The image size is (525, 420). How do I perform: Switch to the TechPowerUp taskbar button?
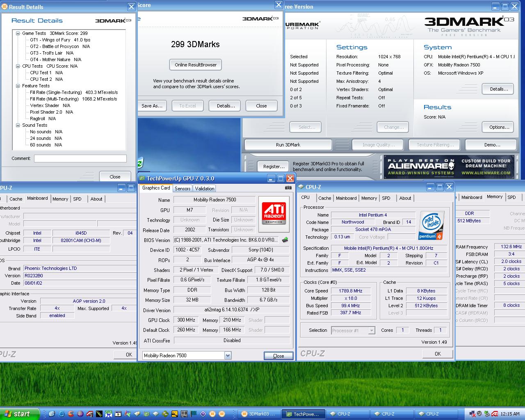(x=304, y=414)
